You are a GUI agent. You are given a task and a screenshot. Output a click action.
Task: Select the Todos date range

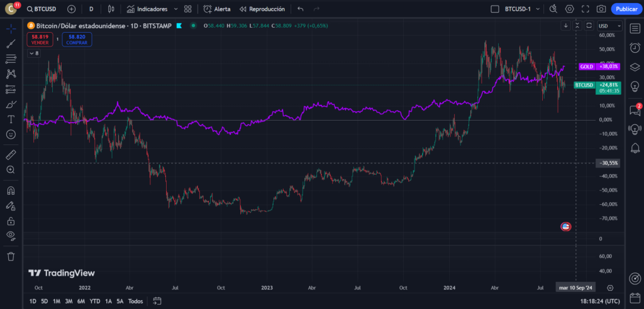(136, 301)
